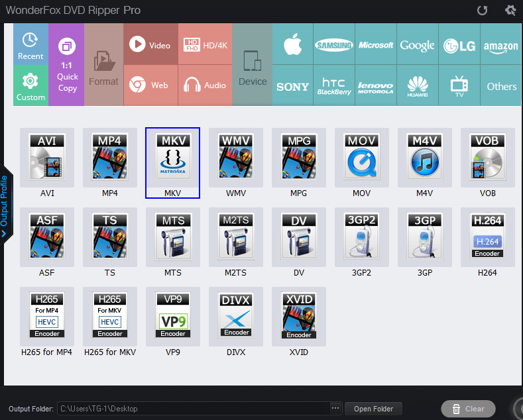523x420 pixels.
Task: Switch to the Format category
Action: [x=103, y=65]
